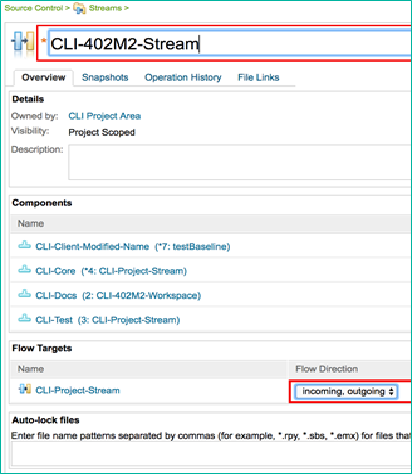Click the Auto-lock files pattern input box
Image resolution: width=413 pixels, height=475 pixels.
coord(211,454)
